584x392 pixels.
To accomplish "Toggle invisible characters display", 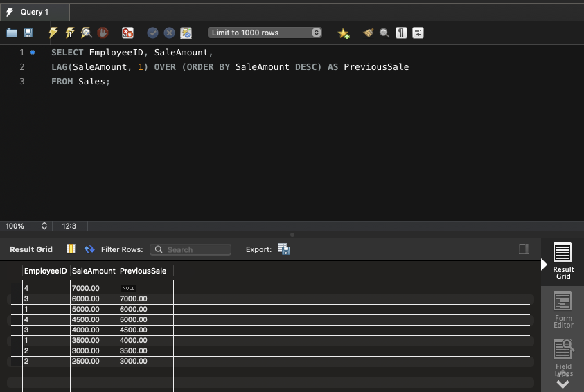I will click(401, 33).
